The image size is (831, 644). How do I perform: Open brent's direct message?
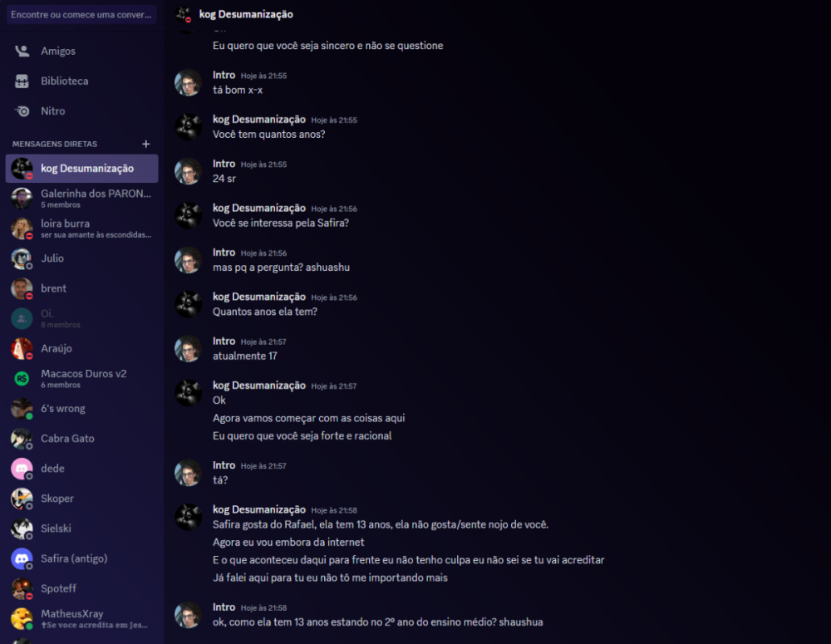pos(81,288)
